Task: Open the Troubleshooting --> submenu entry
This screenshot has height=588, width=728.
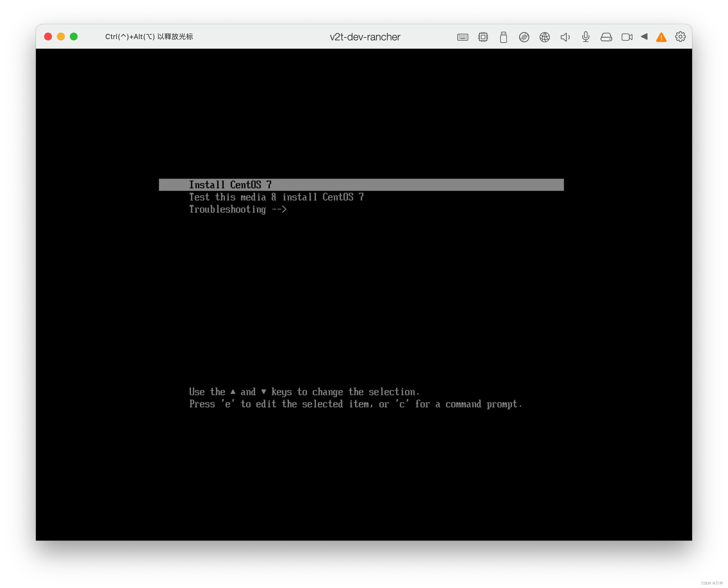Action: [x=237, y=209]
